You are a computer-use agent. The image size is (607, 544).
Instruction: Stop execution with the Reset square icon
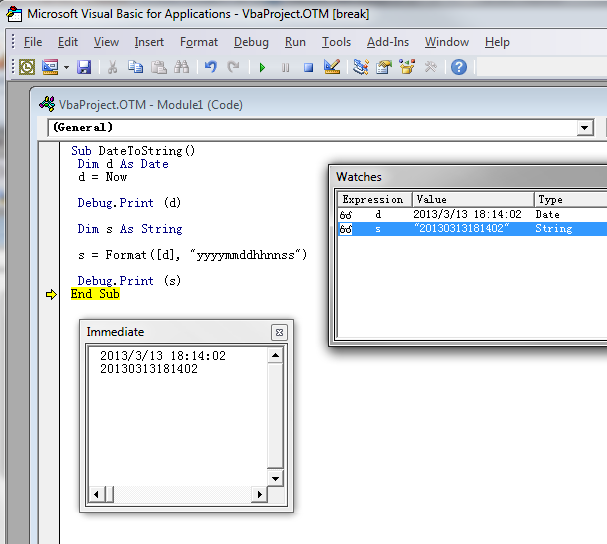pos(309,68)
